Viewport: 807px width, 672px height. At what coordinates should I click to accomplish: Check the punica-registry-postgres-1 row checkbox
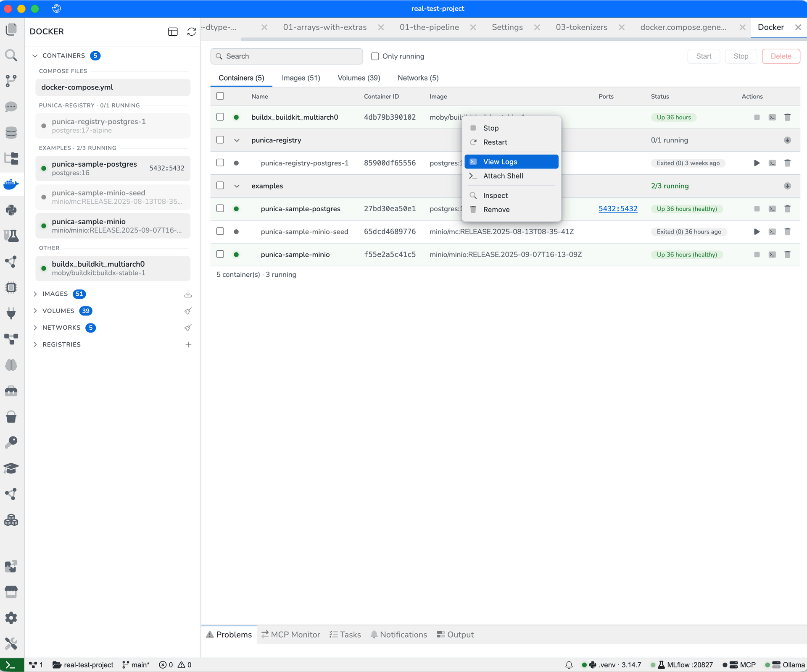220,163
